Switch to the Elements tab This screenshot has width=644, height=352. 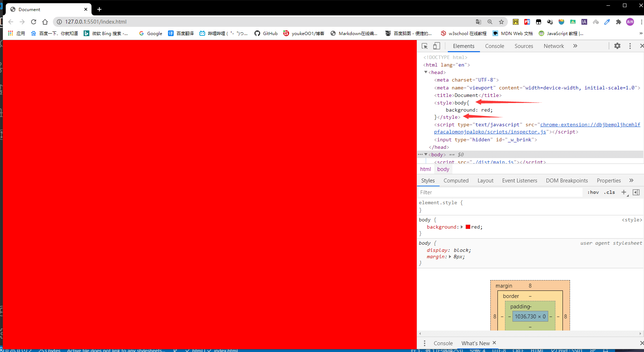pos(464,46)
